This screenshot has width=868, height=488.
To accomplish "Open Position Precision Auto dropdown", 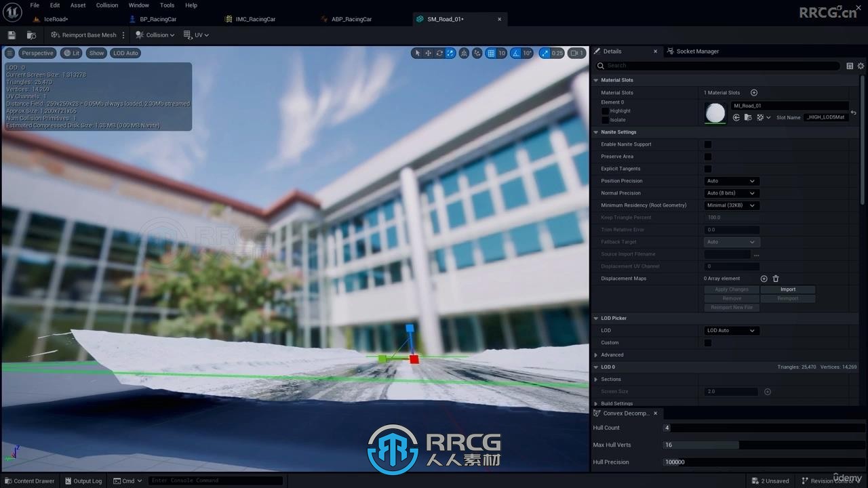I will 731,181.
